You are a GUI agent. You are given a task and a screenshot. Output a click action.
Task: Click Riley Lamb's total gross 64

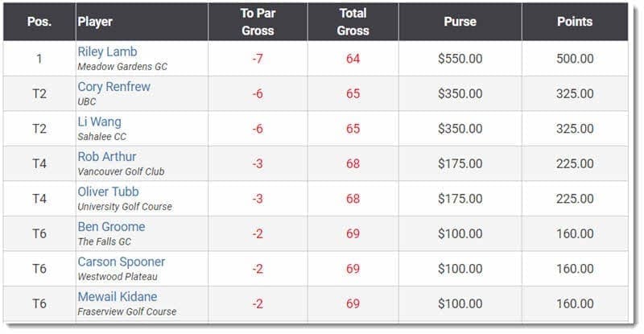[x=353, y=58]
